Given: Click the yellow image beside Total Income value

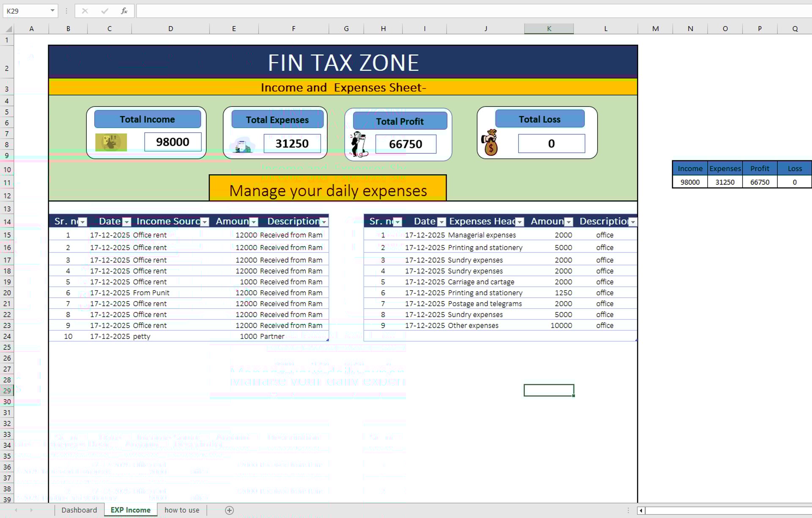Looking at the screenshot, I should coord(111,142).
